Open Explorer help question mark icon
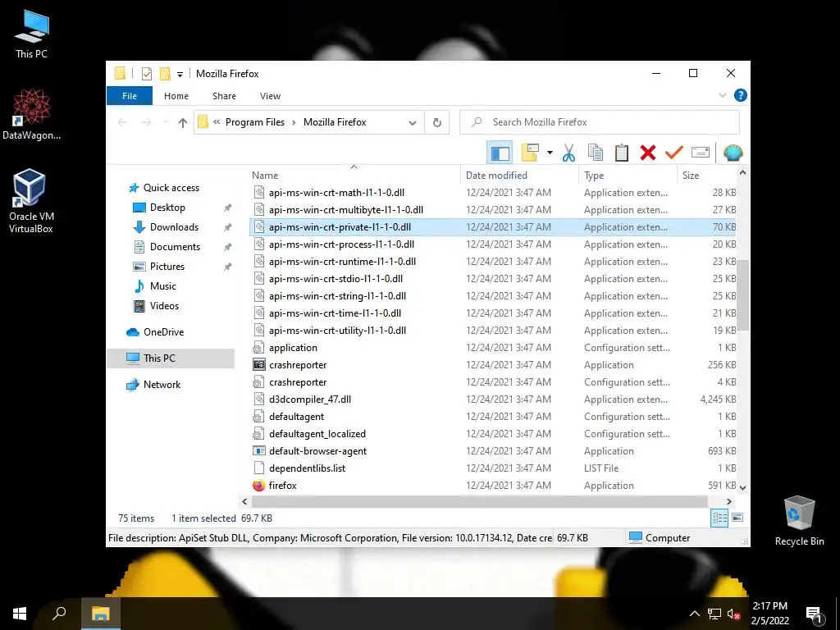This screenshot has height=630, width=840. 741,95
